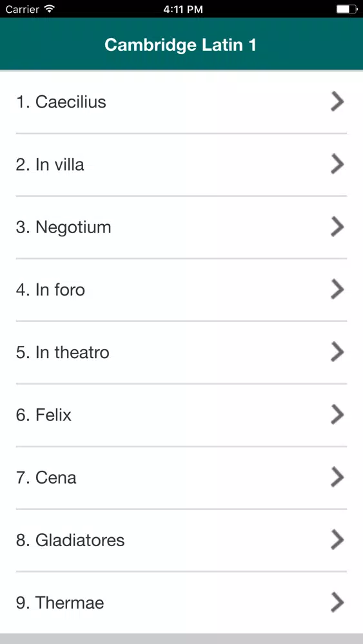The width and height of the screenshot is (363, 644).
Task: Tap the chevron arrow beside Gladiatores
Action: (337, 540)
